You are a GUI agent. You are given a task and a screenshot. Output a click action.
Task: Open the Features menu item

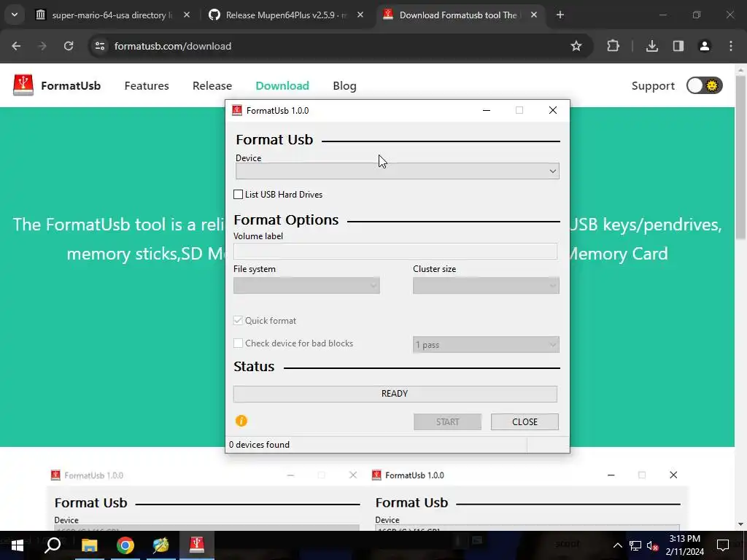click(147, 86)
